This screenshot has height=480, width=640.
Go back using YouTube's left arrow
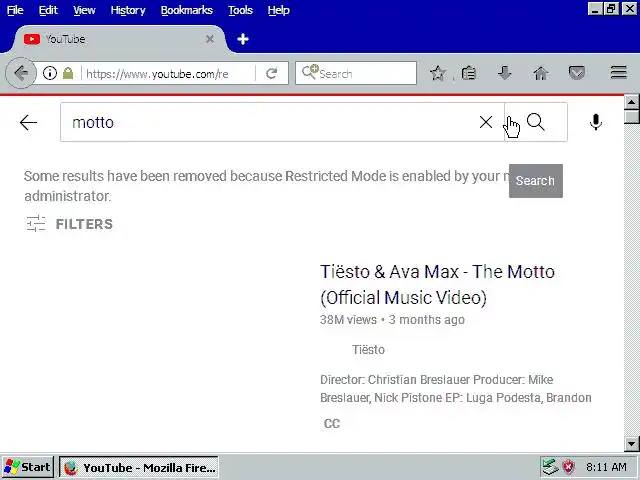coord(28,122)
